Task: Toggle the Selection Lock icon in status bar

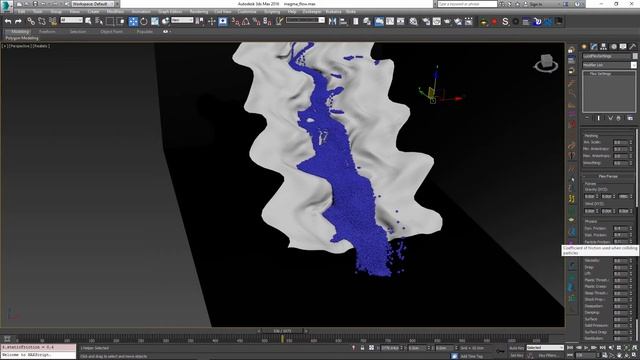Action: pos(362,348)
